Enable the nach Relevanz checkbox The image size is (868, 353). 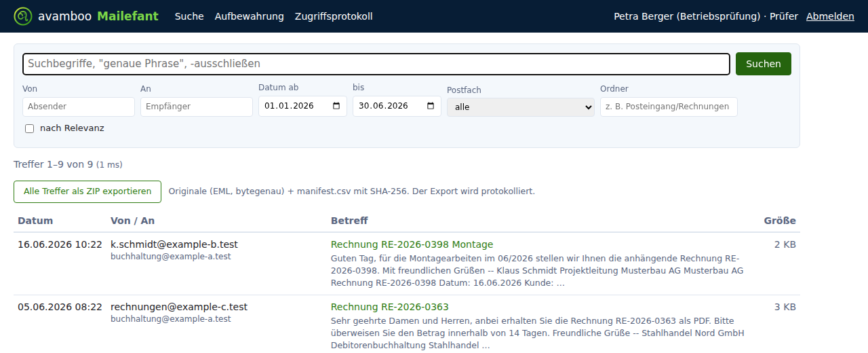pyautogui.click(x=29, y=128)
